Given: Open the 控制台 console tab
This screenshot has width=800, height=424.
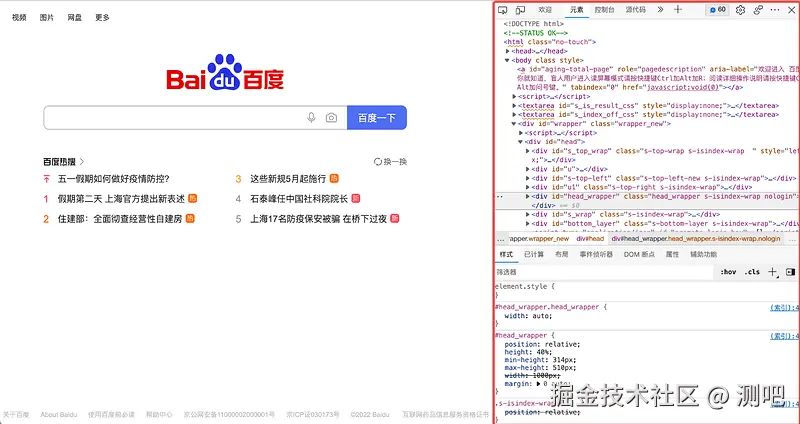Looking at the screenshot, I should [604, 10].
